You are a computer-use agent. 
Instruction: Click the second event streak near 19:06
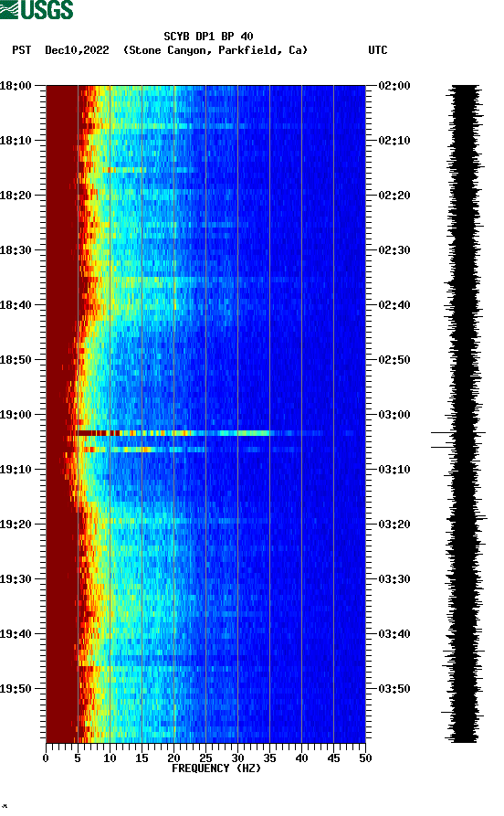click(143, 449)
